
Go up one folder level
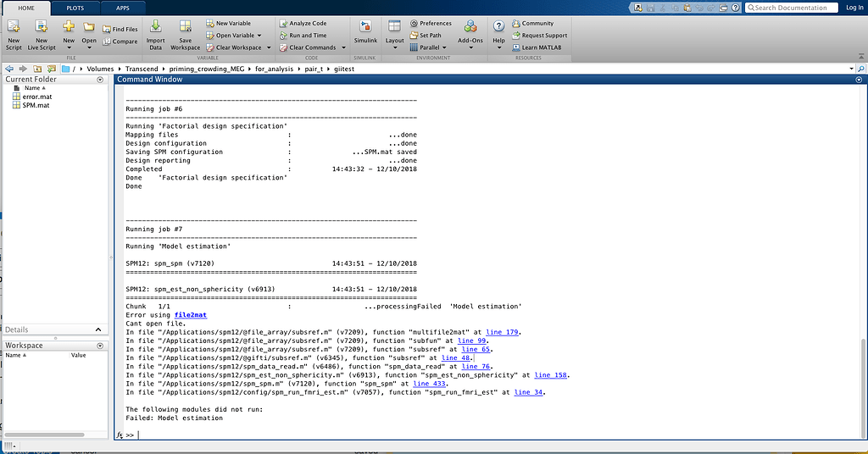coord(37,69)
